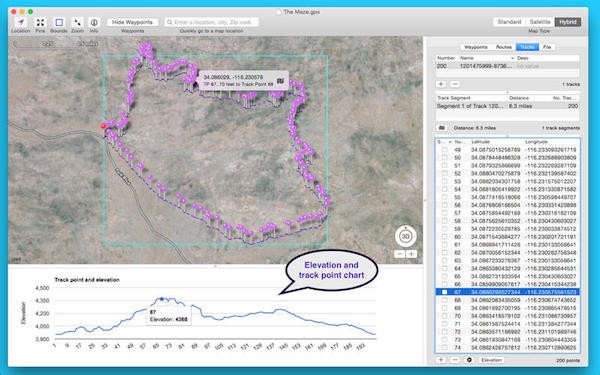Select track point row 56
The width and height of the screenshot is (600, 375).
tap(507, 205)
